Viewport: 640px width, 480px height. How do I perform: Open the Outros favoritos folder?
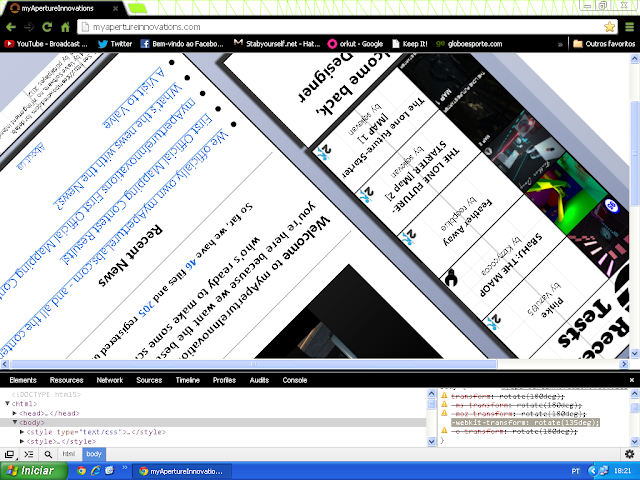604,44
